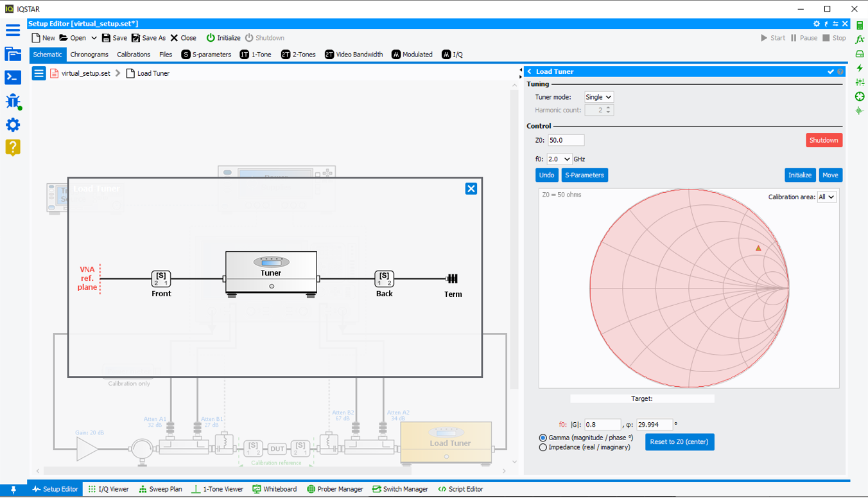
Task: Click the Load Tuner block in schematic
Action: (x=446, y=442)
